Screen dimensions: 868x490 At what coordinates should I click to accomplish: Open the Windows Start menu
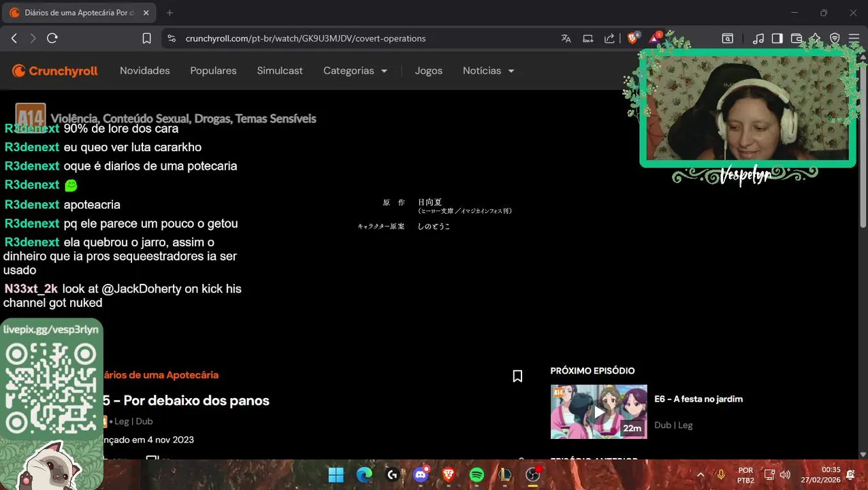point(336,475)
